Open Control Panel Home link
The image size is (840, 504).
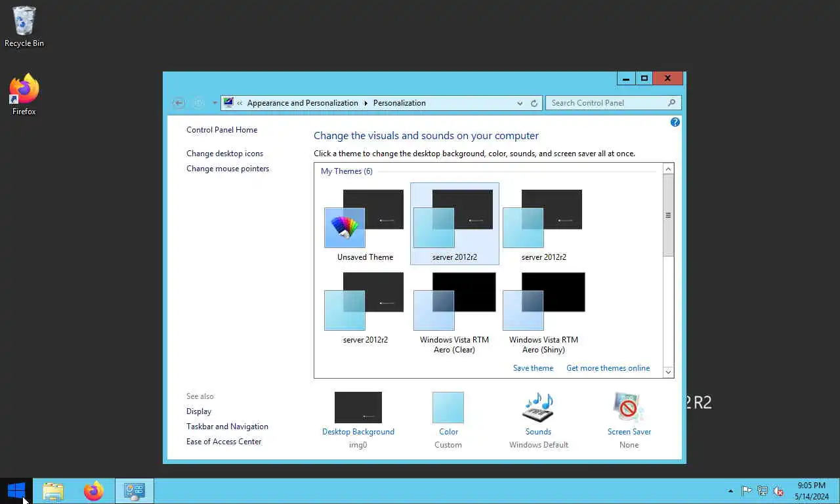tap(222, 130)
